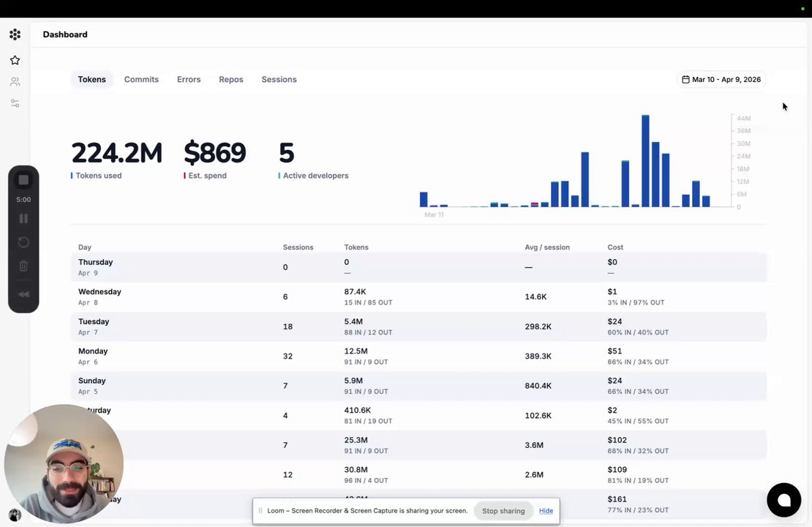The width and height of the screenshot is (812, 527).
Task: Click the user avatar at sidebar bottom
Action: (15, 515)
